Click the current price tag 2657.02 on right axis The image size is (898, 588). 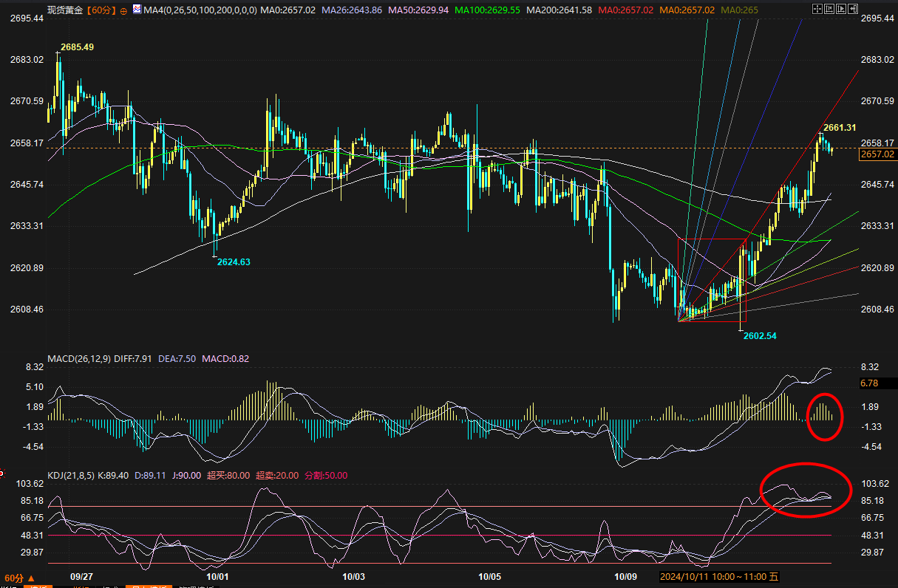877,154
